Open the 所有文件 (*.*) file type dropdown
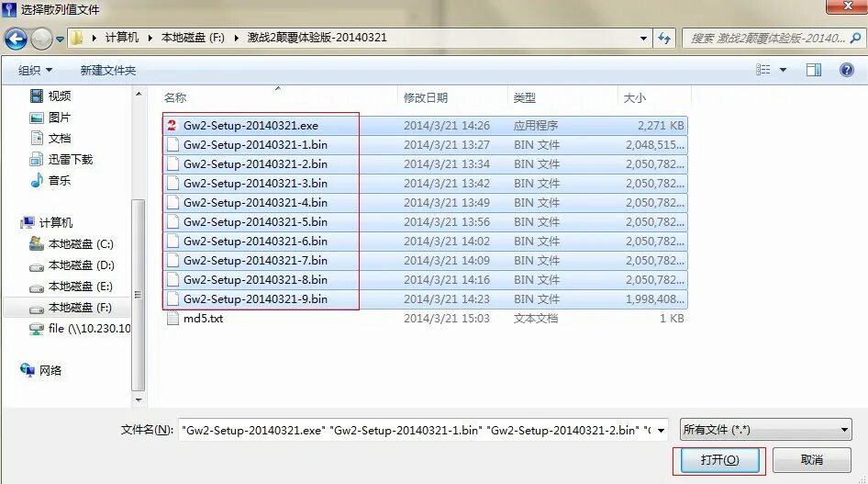 (765, 430)
